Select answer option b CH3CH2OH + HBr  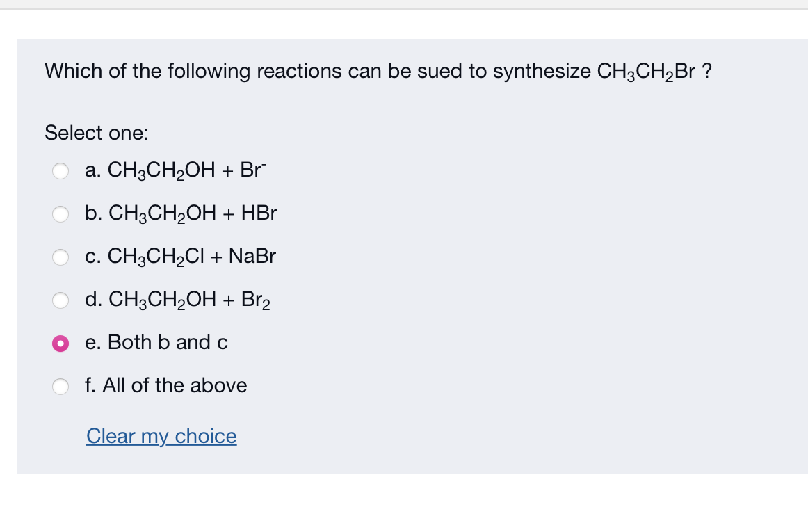[60, 213]
